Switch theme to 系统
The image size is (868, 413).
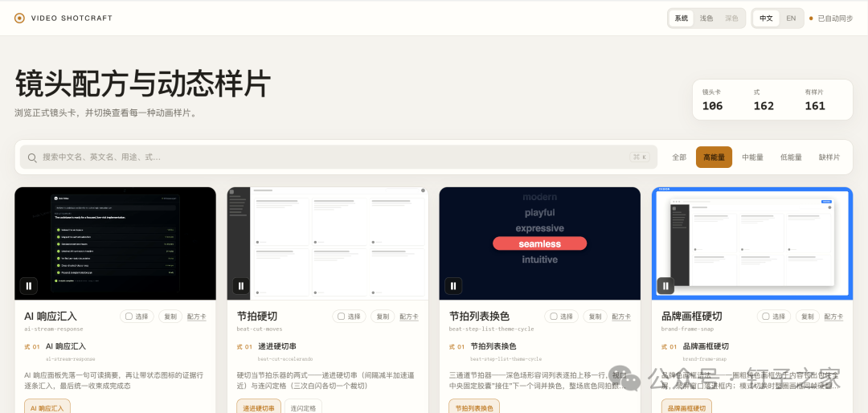[681, 18]
